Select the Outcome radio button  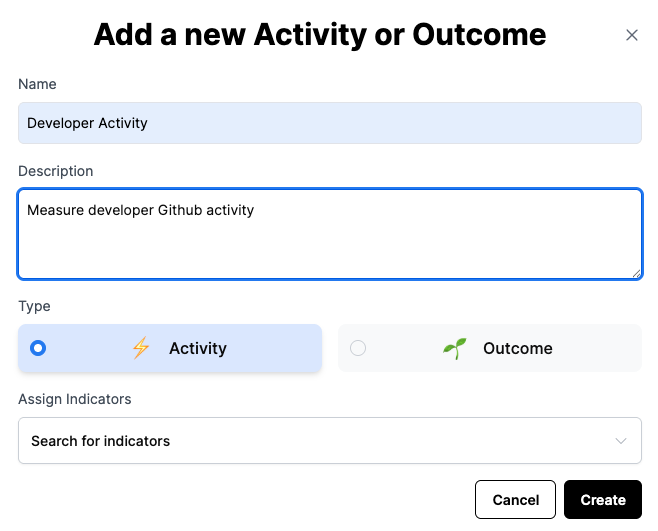point(358,348)
